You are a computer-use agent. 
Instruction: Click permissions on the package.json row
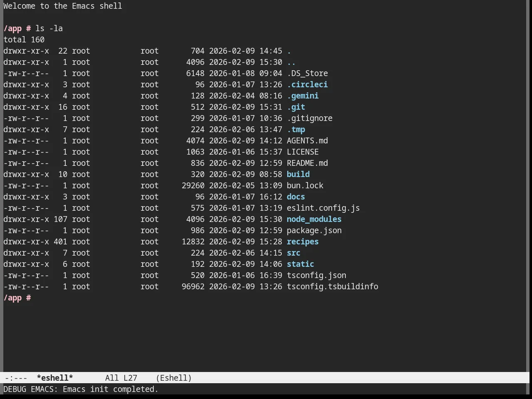[x=26, y=230]
